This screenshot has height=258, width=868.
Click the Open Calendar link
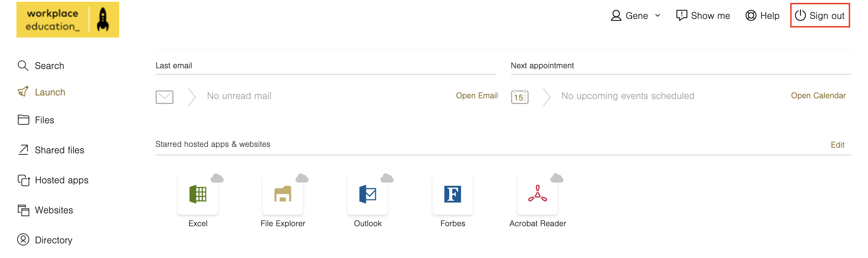(818, 96)
